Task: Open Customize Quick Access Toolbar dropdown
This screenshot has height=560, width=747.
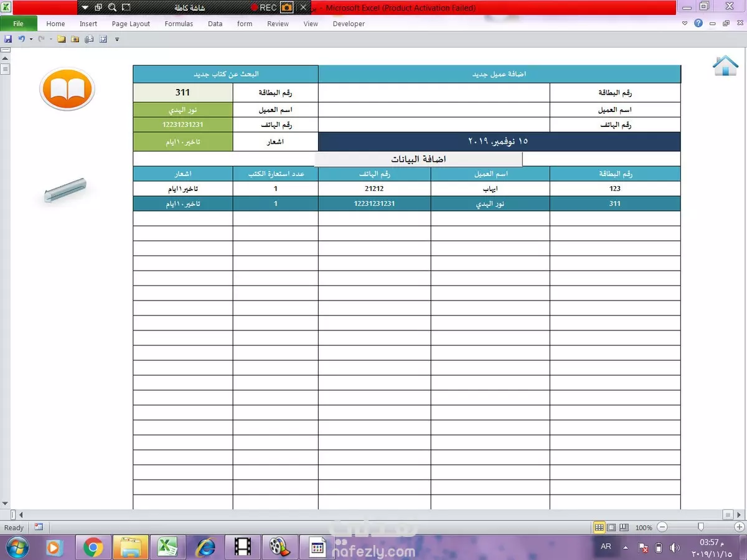Action: (x=117, y=39)
